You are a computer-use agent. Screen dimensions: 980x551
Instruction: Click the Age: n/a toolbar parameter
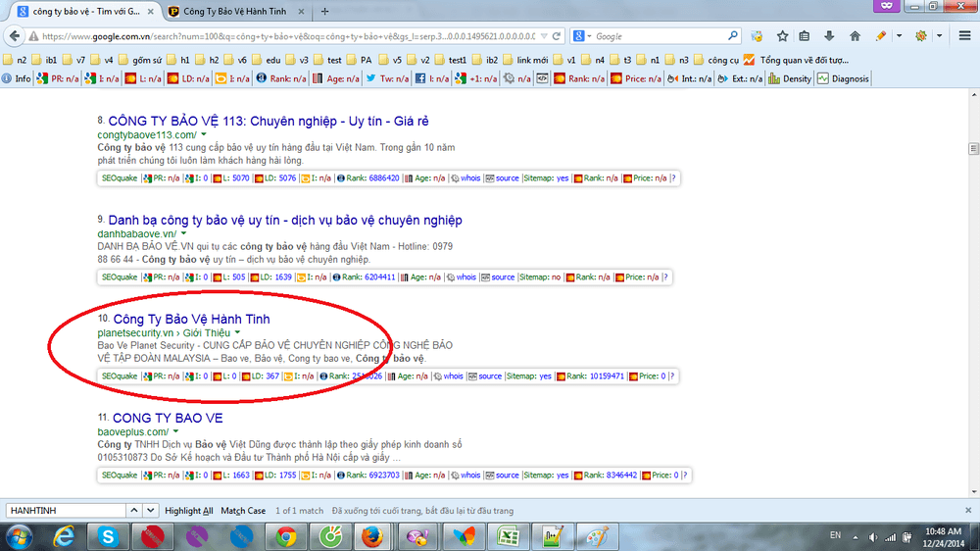click(x=336, y=78)
